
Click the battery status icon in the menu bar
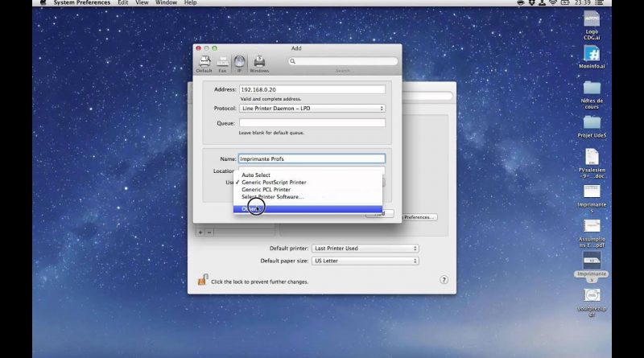coord(565,2)
